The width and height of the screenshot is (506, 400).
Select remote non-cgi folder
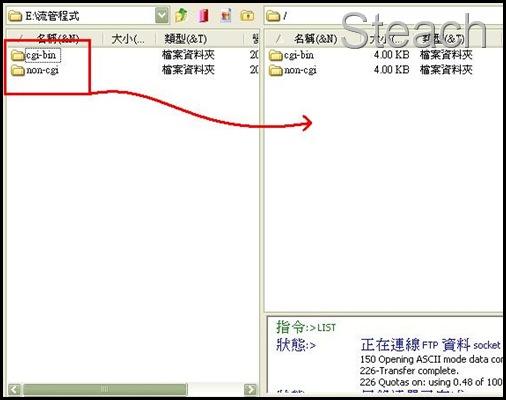coord(293,70)
